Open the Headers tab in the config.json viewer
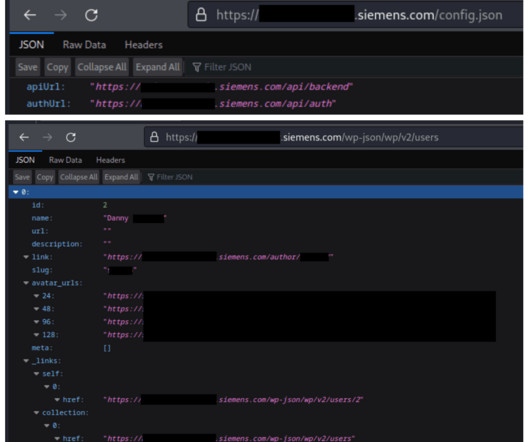 click(x=144, y=45)
